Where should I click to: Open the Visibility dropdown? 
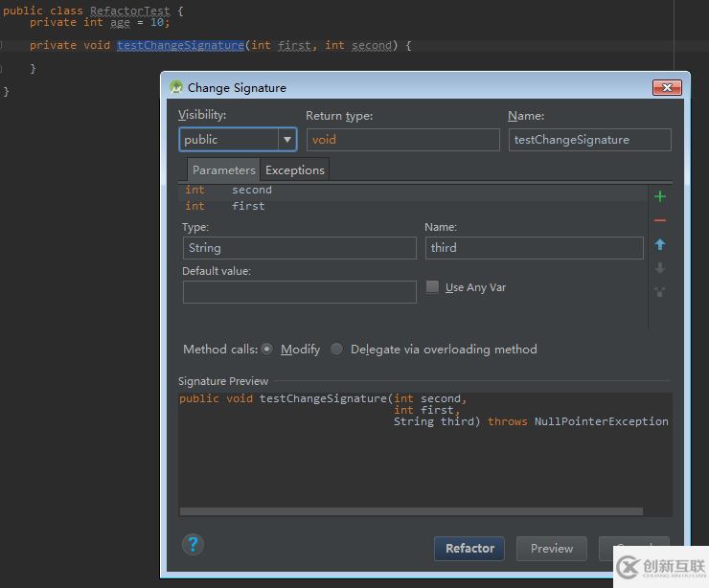286,140
